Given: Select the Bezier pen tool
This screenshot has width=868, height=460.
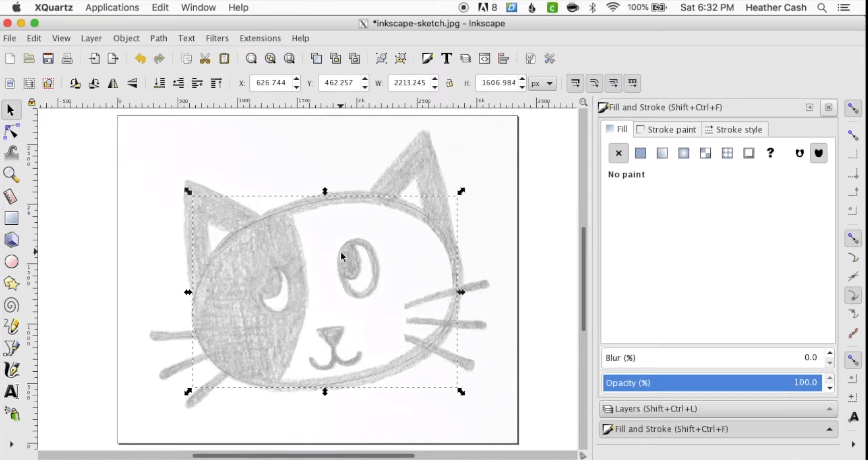Looking at the screenshot, I should 11,348.
